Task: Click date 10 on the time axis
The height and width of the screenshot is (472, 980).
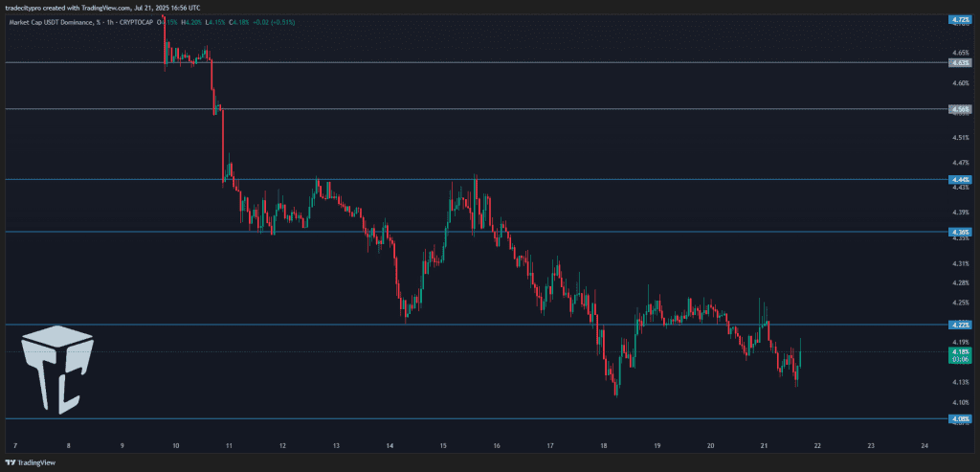Action: [x=176, y=446]
